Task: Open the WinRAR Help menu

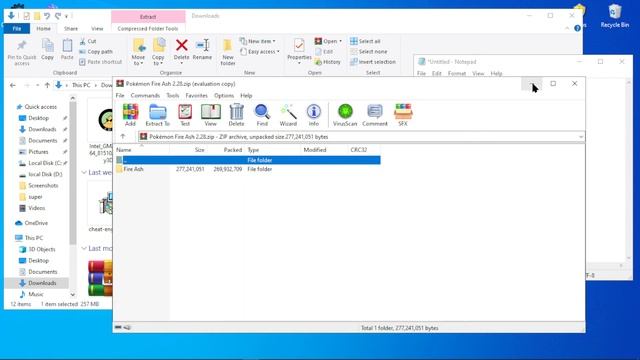Action: point(246,96)
